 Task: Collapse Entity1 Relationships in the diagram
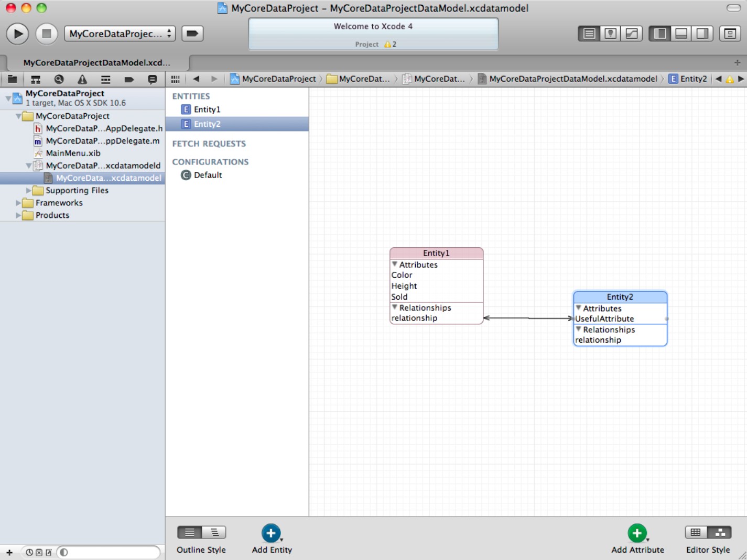point(395,308)
